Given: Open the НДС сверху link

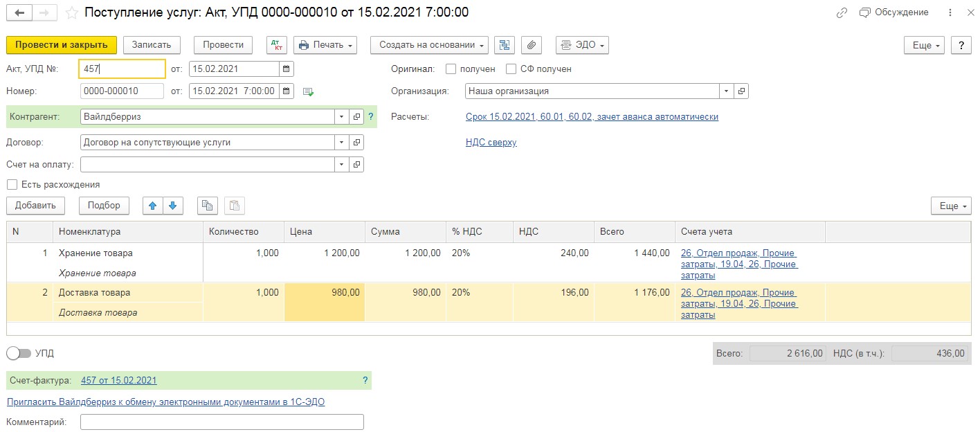Looking at the screenshot, I should point(491,143).
